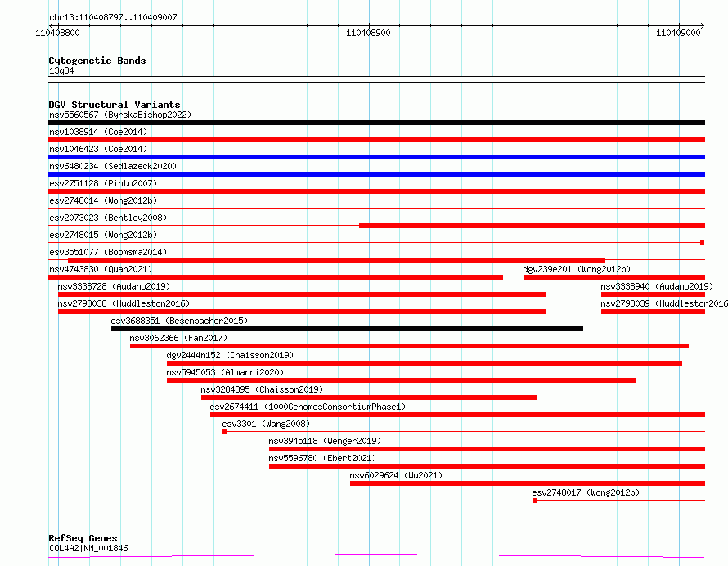Select nsv3338728 (Audano2019) label
Screen dimensions: 728x566
114,286
